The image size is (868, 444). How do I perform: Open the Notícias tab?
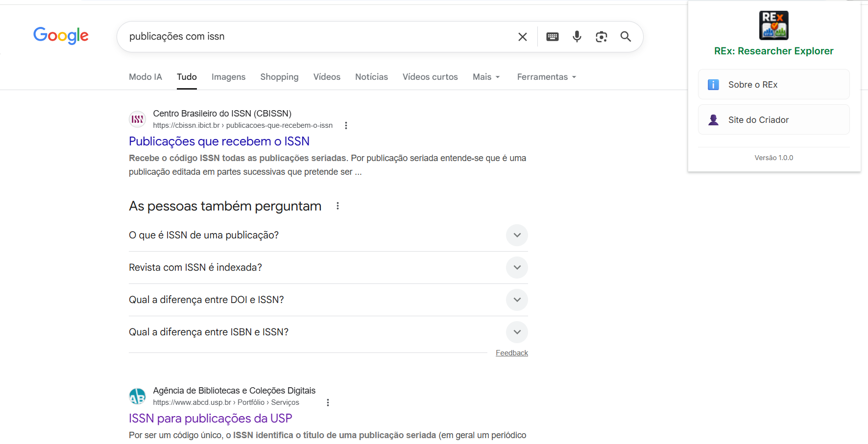(371, 77)
